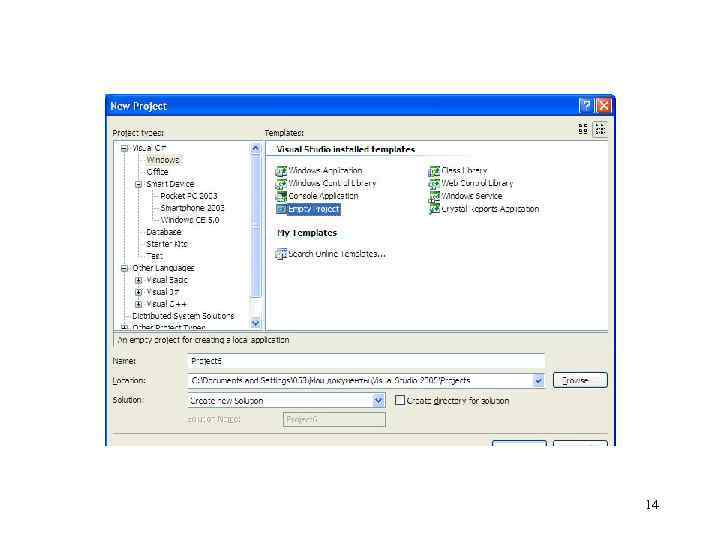The width and height of the screenshot is (720, 540).
Task: Collapse the Visual C# tree node
Action: [124, 148]
